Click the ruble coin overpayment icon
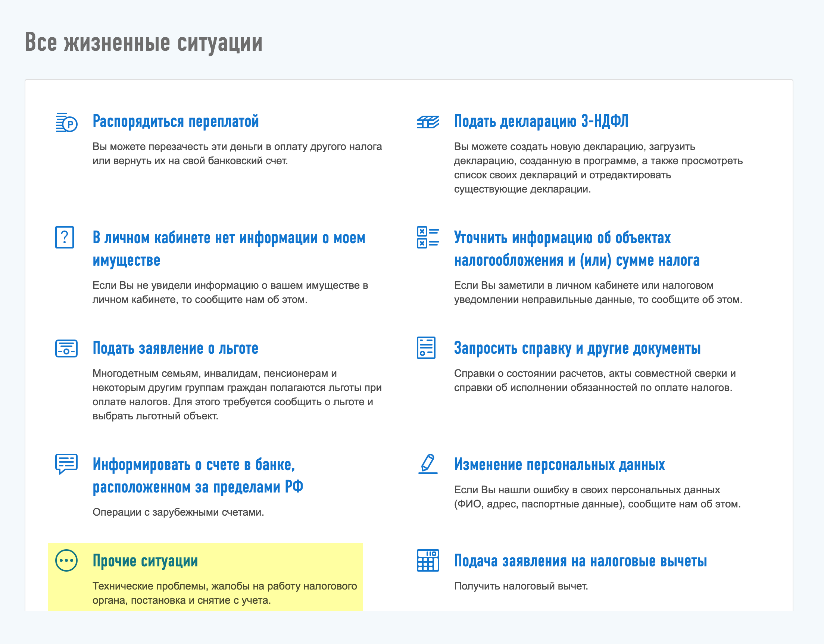 (x=66, y=122)
